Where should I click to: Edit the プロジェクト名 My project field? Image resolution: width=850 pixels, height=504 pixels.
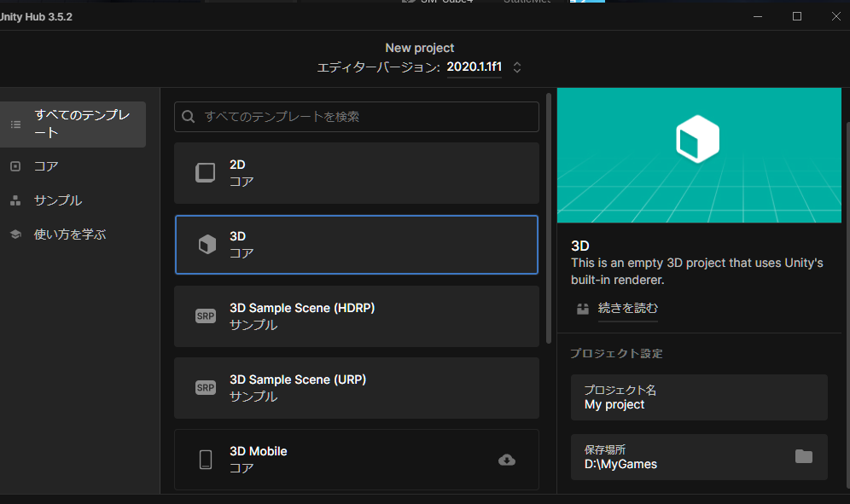coord(699,397)
